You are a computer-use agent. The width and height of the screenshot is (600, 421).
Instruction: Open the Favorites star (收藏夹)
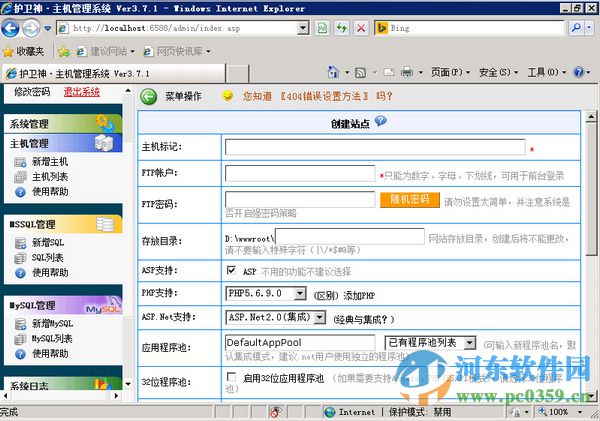pos(24,51)
